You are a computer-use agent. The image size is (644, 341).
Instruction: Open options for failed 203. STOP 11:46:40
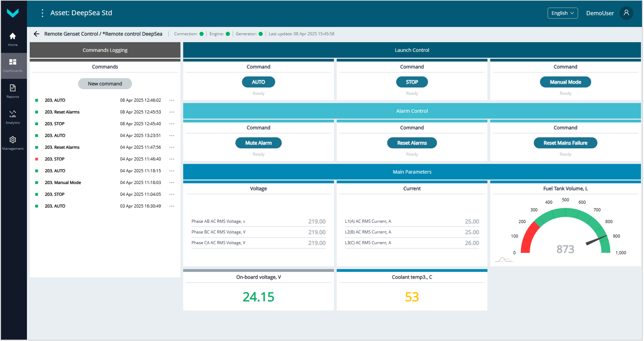coord(172,159)
